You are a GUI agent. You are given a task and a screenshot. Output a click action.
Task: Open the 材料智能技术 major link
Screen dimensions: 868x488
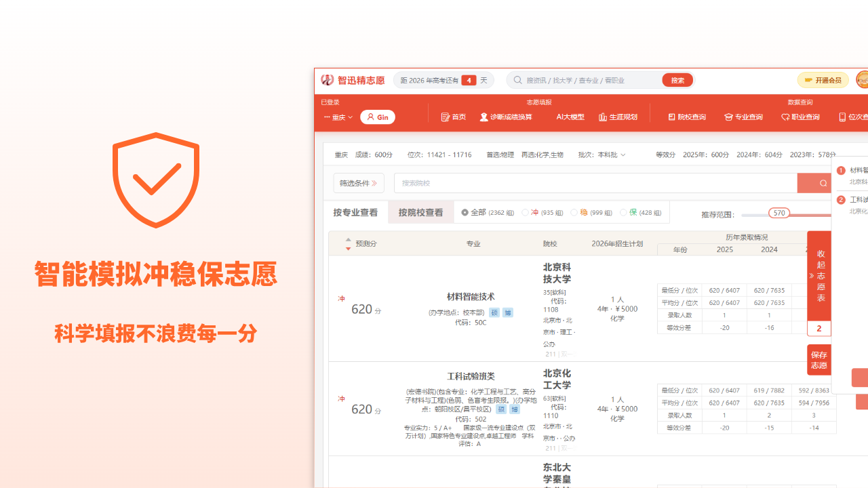(x=471, y=297)
